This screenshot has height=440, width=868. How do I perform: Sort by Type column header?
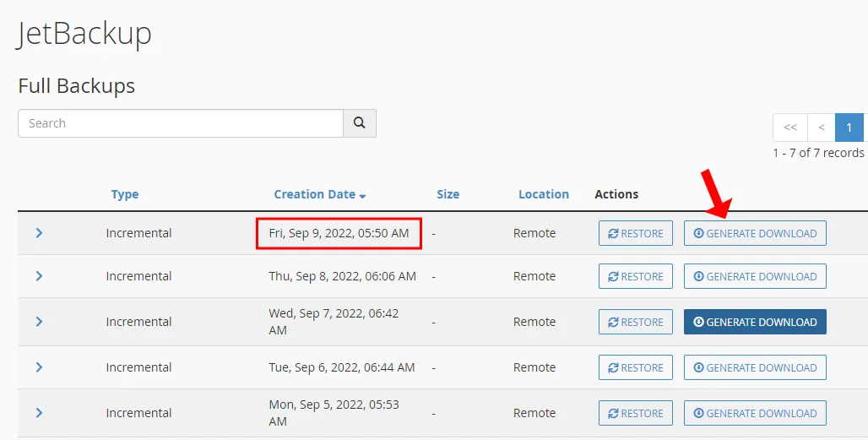click(125, 194)
